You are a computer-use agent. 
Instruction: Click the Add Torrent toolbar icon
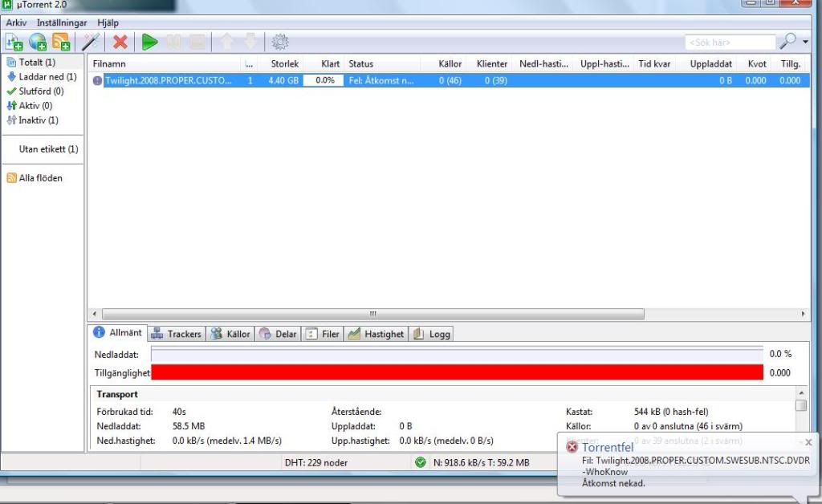pyautogui.click(x=14, y=42)
